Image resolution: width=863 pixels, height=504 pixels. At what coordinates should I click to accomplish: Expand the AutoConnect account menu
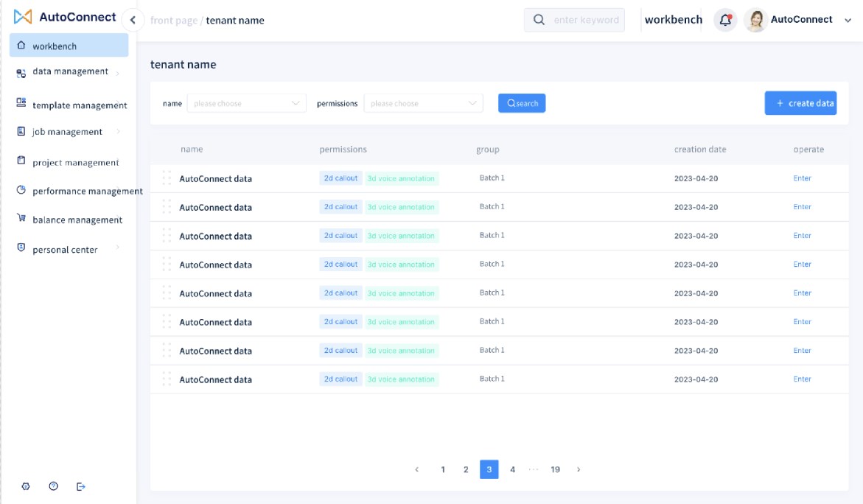coord(848,21)
